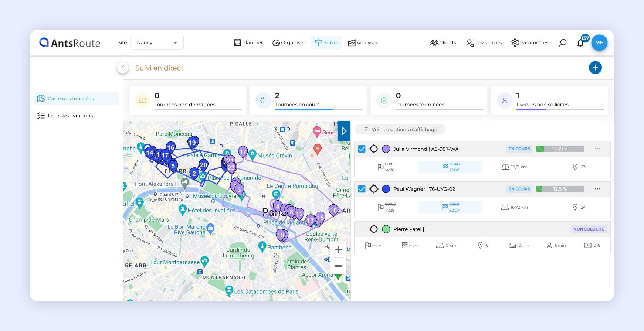Click purple map marker 15
The image size is (644, 331).
(x=320, y=218)
